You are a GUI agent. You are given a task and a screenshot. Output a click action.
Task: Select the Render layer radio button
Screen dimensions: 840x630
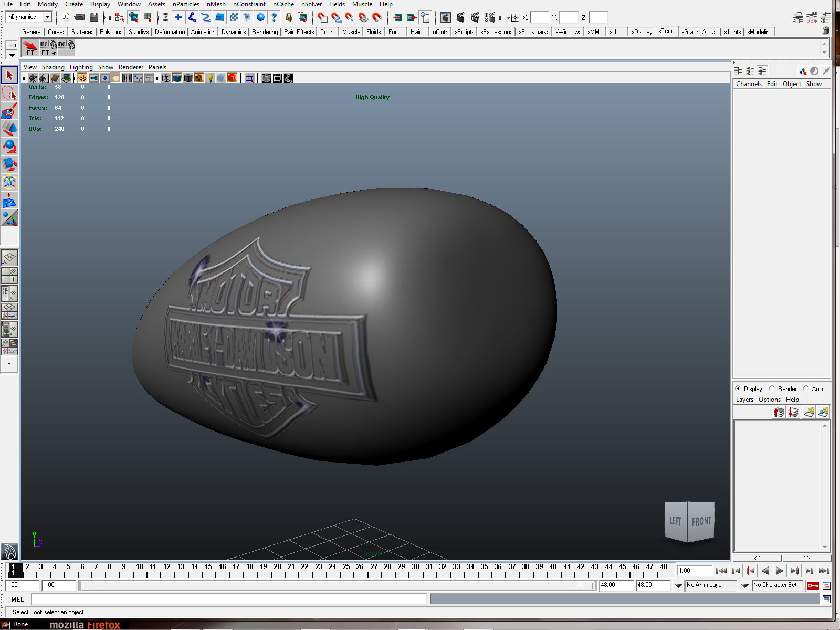click(772, 389)
